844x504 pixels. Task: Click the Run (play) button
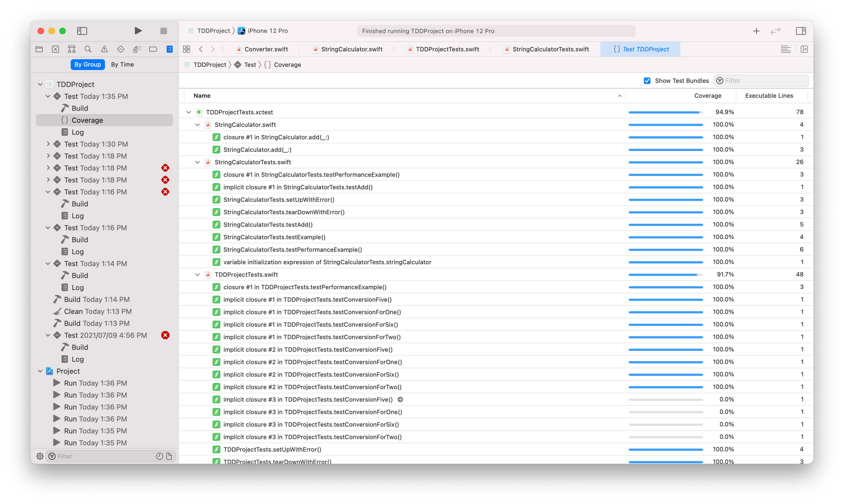pyautogui.click(x=138, y=31)
